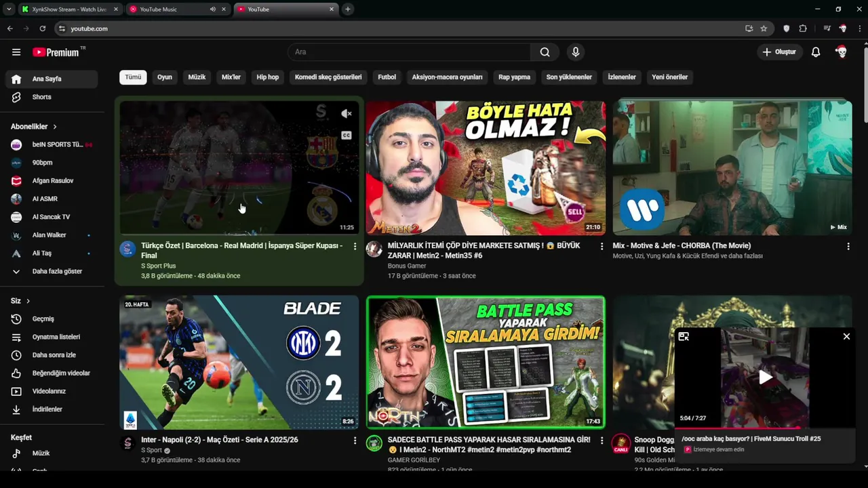868x488 pixels.
Task: Select the Hip hop filter chip
Action: coord(268,77)
